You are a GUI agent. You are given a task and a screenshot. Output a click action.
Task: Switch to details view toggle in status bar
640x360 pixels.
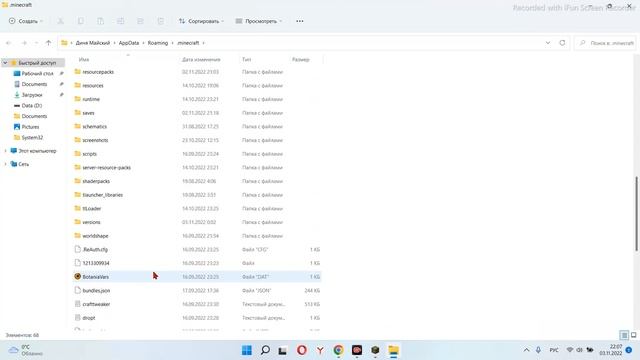tap(624, 335)
